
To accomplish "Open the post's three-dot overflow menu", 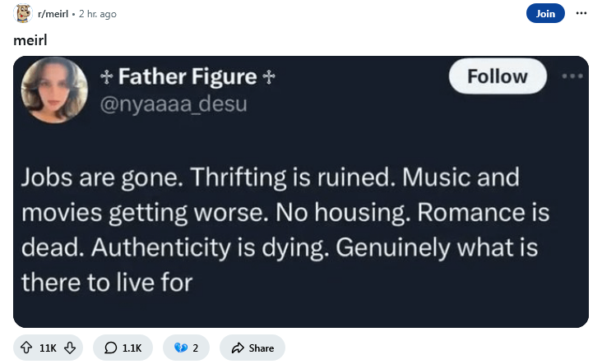I will pos(581,13).
